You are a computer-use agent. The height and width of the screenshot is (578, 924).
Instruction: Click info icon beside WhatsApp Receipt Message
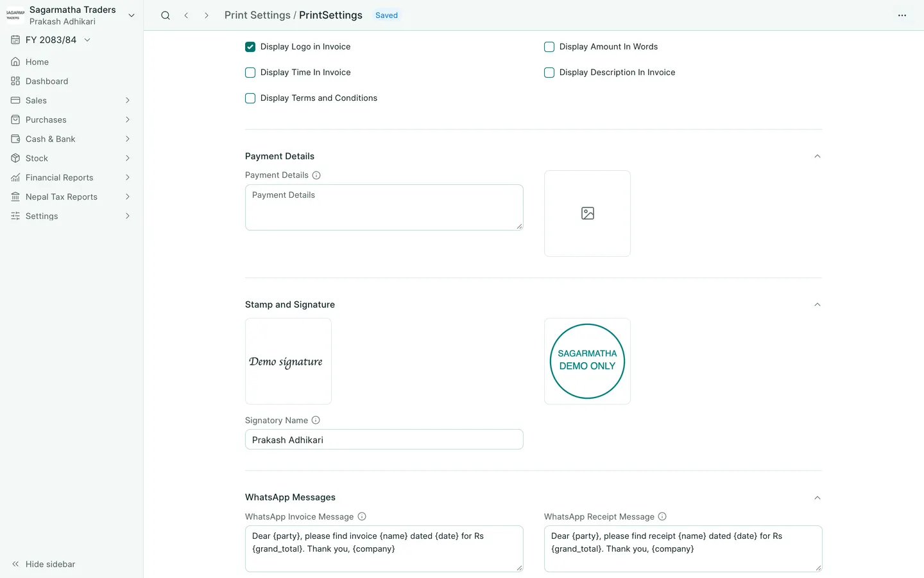(662, 516)
